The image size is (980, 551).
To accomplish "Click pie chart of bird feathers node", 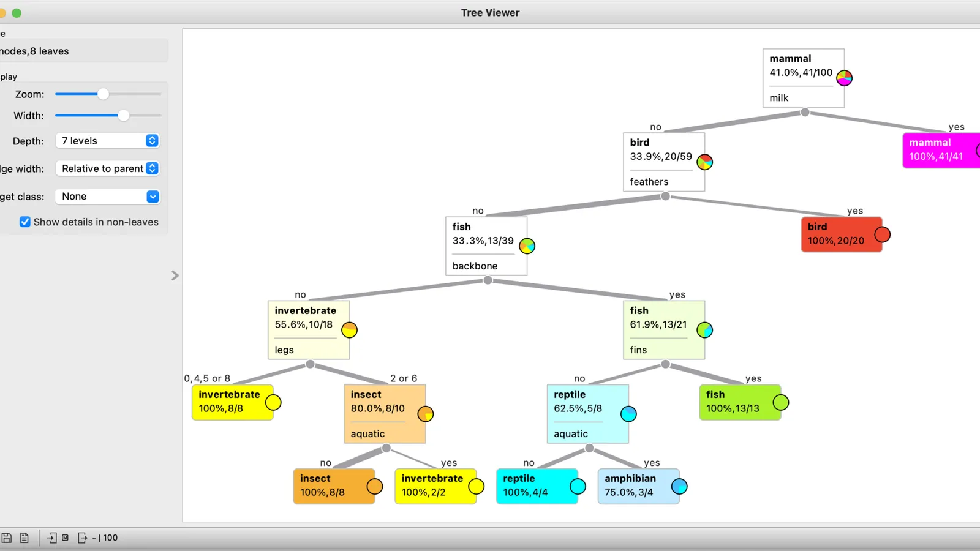I will (x=704, y=162).
